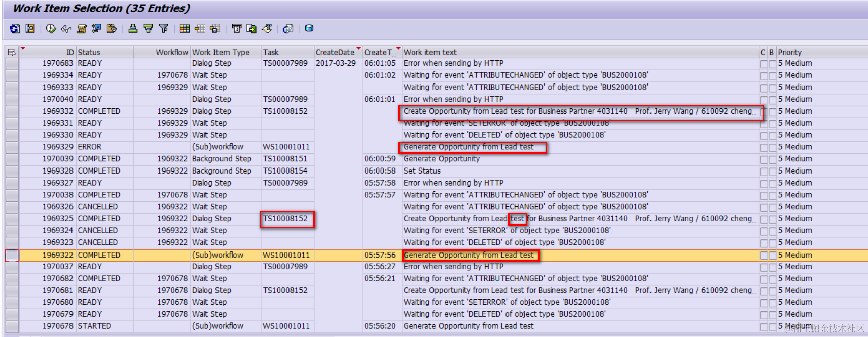This screenshot has height=337, width=868.
Task: Click 'Generate Opportunity' text in row 1970039
Action: pyautogui.click(x=442, y=159)
